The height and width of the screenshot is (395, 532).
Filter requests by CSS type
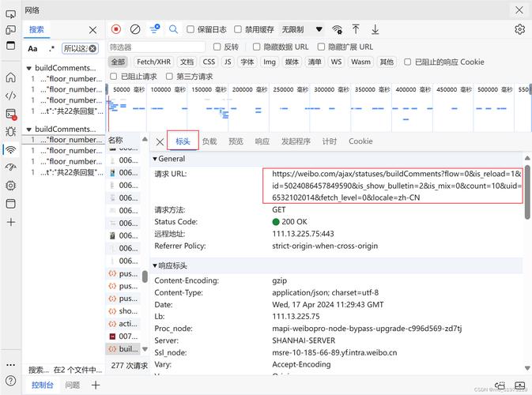[209, 62]
